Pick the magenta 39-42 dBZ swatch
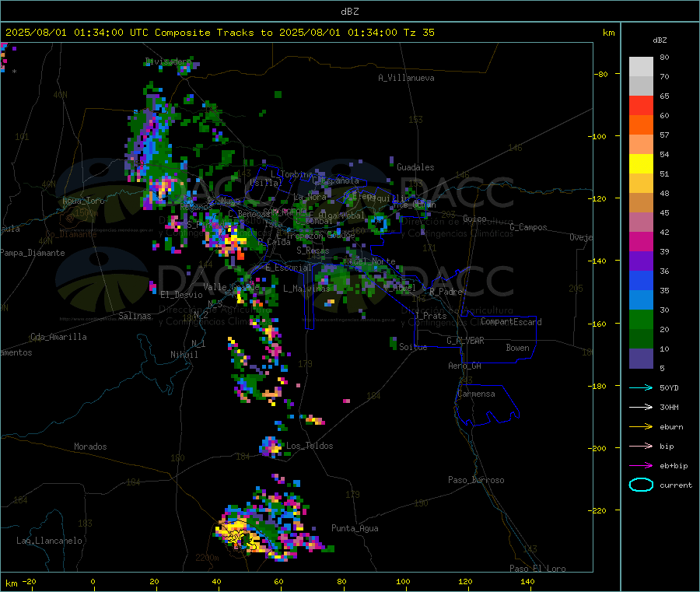This screenshot has height=592, width=700. (x=641, y=241)
